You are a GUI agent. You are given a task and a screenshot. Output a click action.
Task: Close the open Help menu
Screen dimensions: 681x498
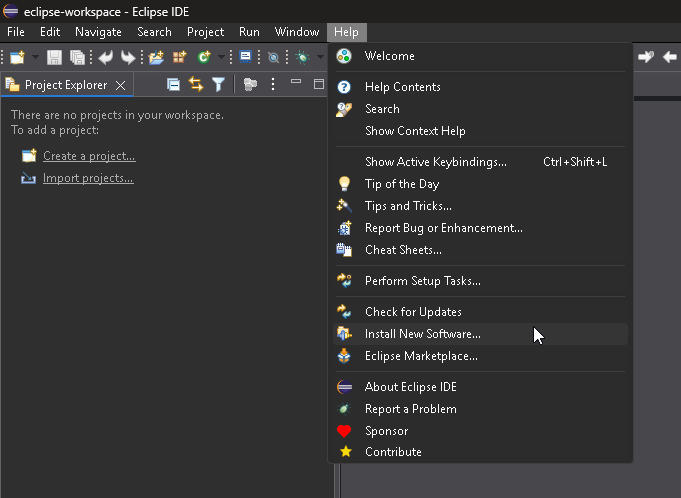pyautogui.click(x=347, y=32)
